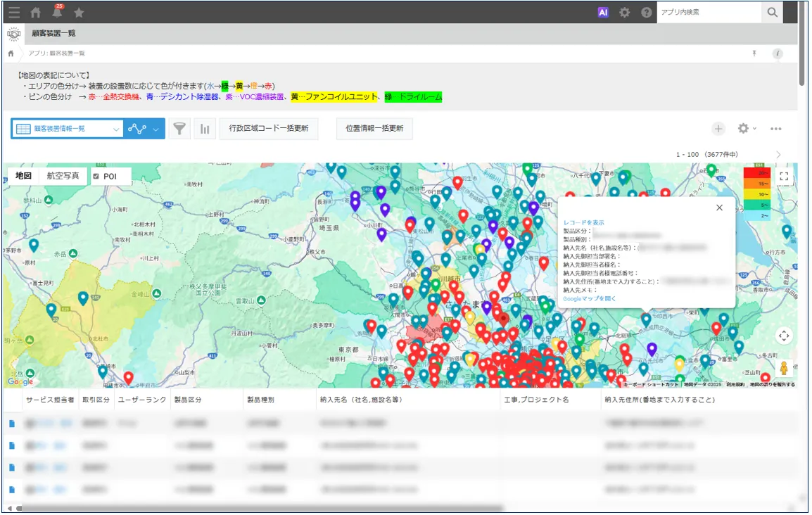Open the 顧客装置情報一覧 view dropdown
This screenshot has height=515, width=812.
(68, 129)
